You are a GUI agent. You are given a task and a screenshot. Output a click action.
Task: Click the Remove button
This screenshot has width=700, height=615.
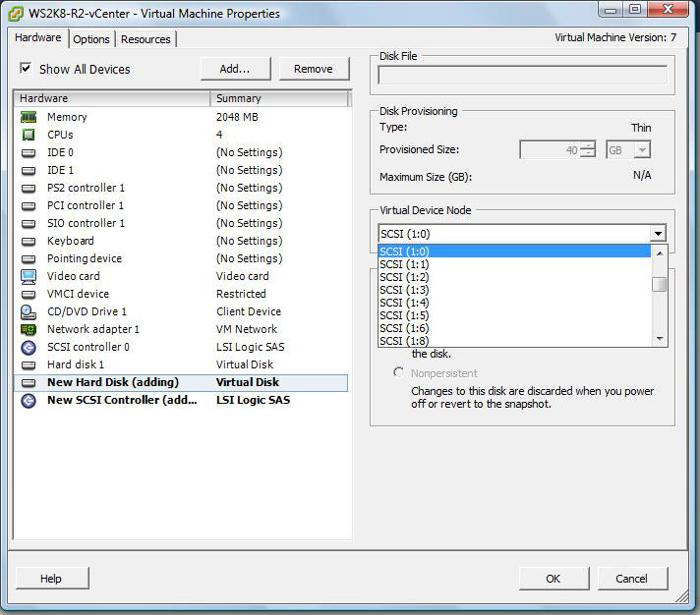(x=314, y=69)
